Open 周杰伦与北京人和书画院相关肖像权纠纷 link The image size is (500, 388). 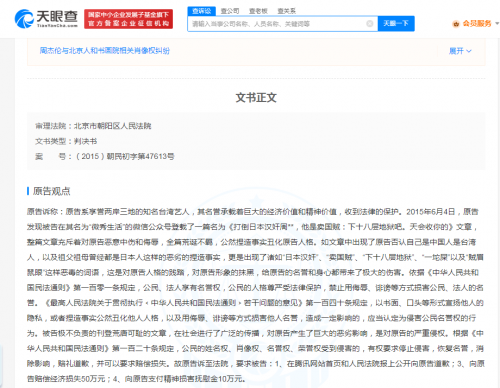pos(105,51)
